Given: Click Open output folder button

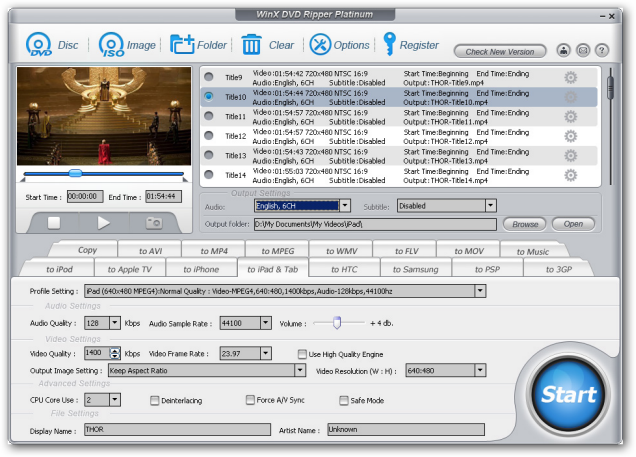Looking at the screenshot, I should pyautogui.click(x=573, y=224).
